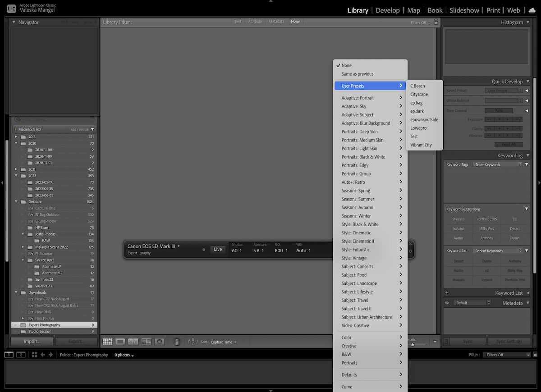Viewport: 541px width, 392px height.
Task: Open Compare view with the XY icon
Action: coord(133,342)
